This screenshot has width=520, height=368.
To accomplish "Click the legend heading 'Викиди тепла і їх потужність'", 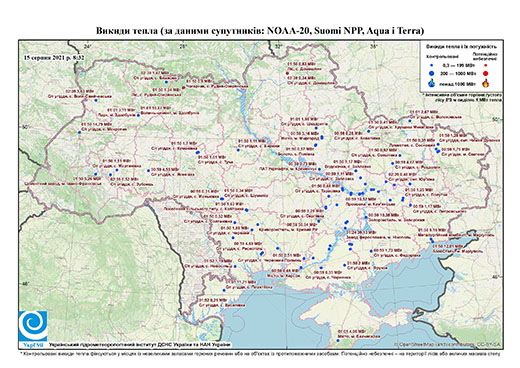I will tap(461, 47).
